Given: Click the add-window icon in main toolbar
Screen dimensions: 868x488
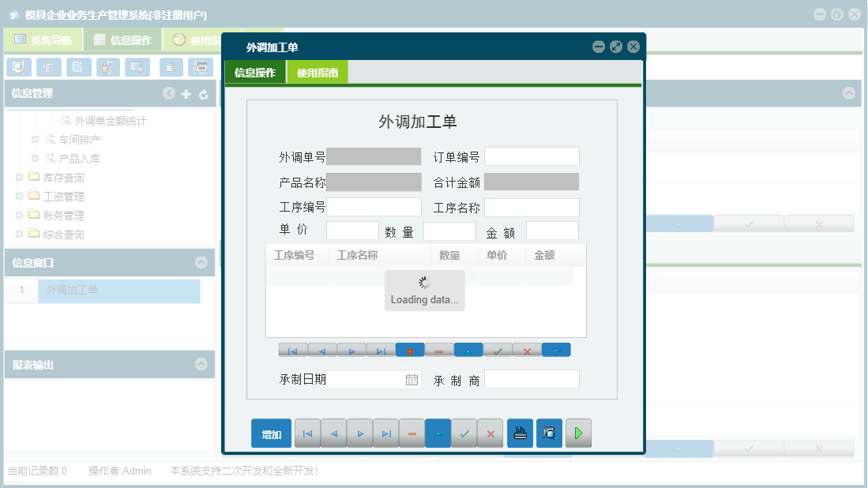Looking at the screenshot, I should (x=171, y=67).
